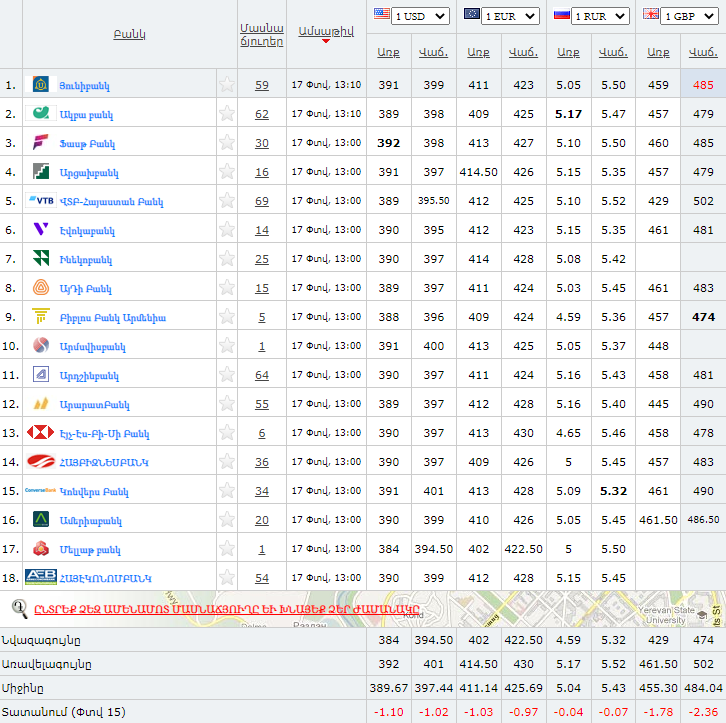Screen dimensions: 726x723
Task: Open the 1 EUR currency dropdown
Action: pyautogui.click(x=510, y=16)
